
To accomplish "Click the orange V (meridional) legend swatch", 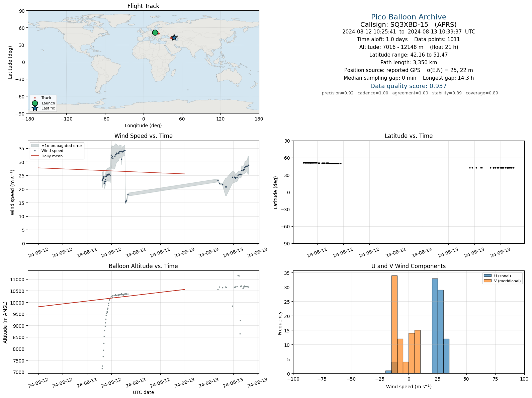I will click(x=487, y=281).
